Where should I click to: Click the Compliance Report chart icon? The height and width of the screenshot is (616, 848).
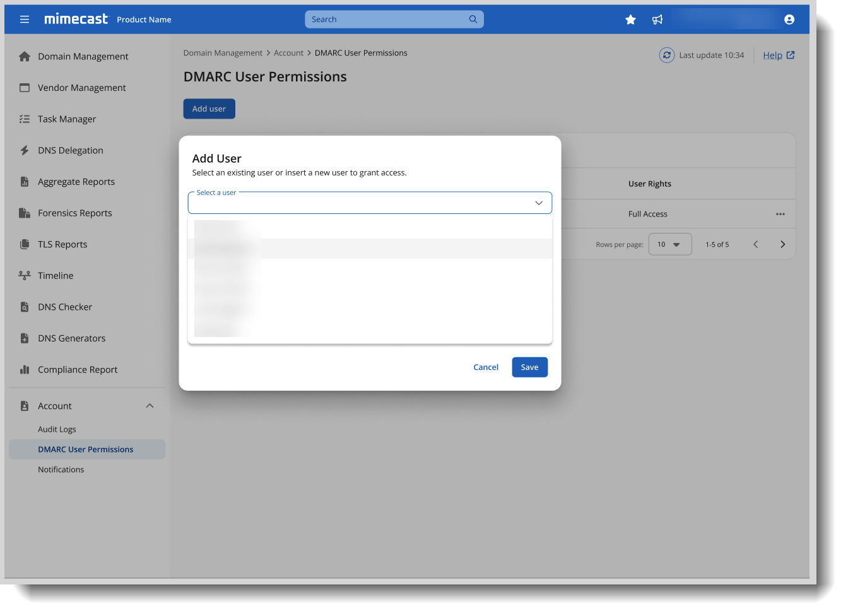[x=25, y=370]
